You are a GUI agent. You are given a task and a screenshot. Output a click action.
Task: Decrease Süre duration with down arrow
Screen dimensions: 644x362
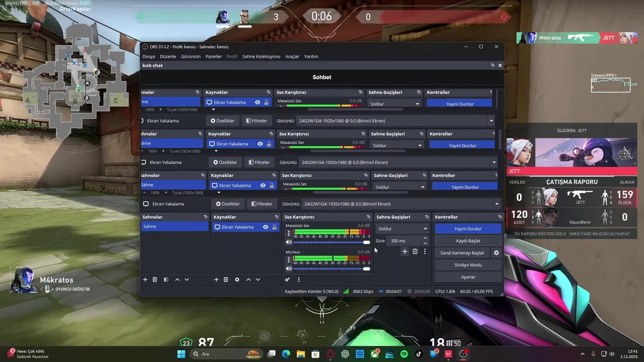(425, 243)
